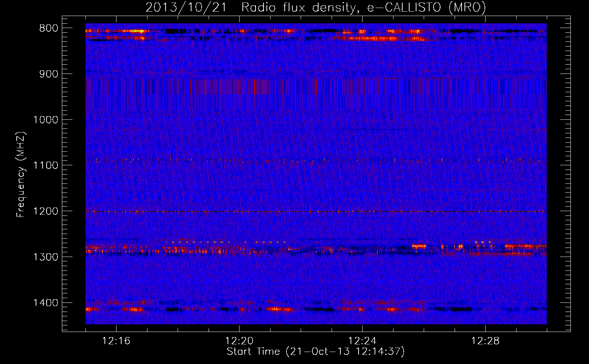Image resolution: width=589 pixels, height=364 pixels.
Task: Select the 1300 frequency tick label
Action: point(46,257)
